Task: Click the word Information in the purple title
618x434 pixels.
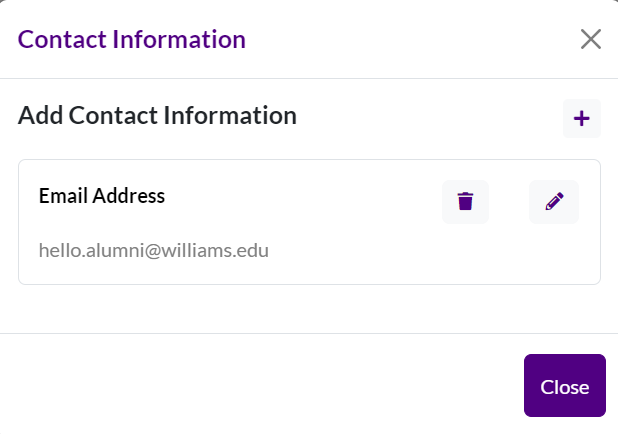Action: 179,39
